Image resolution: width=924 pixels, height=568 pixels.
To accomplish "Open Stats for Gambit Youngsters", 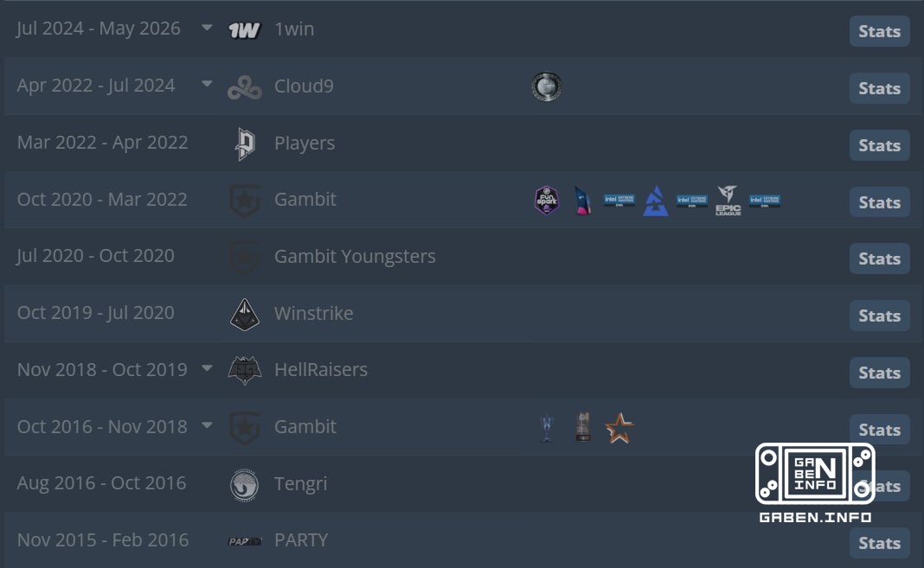I will (879, 258).
